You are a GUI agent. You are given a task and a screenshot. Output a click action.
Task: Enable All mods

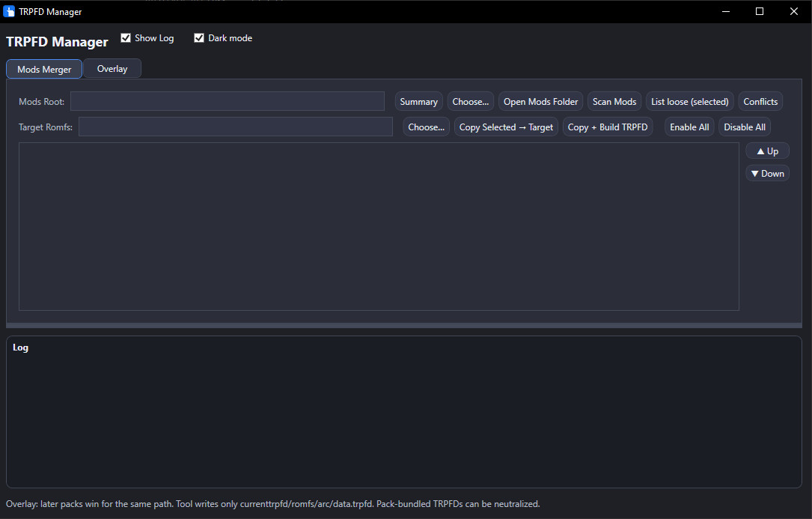pos(689,127)
